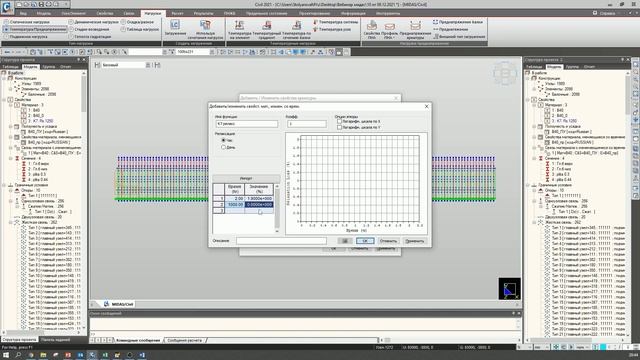Switch to the Расчет ribbon tab

click(178, 13)
